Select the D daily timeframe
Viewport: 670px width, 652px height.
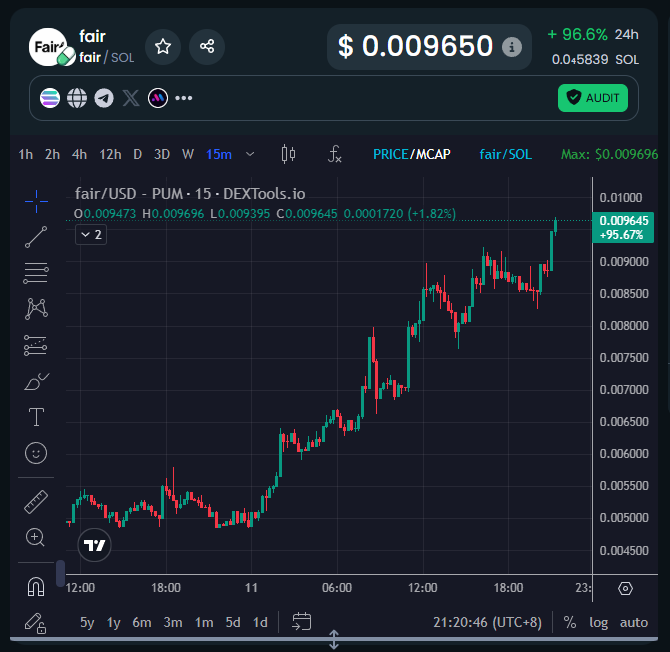pyautogui.click(x=138, y=154)
